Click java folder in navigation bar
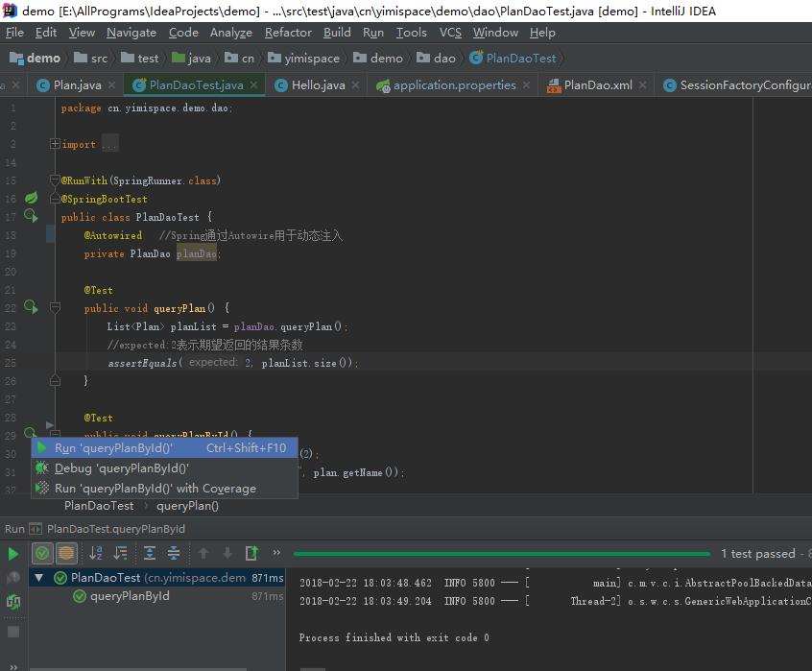This screenshot has height=671, width=812. coord(192,58)
